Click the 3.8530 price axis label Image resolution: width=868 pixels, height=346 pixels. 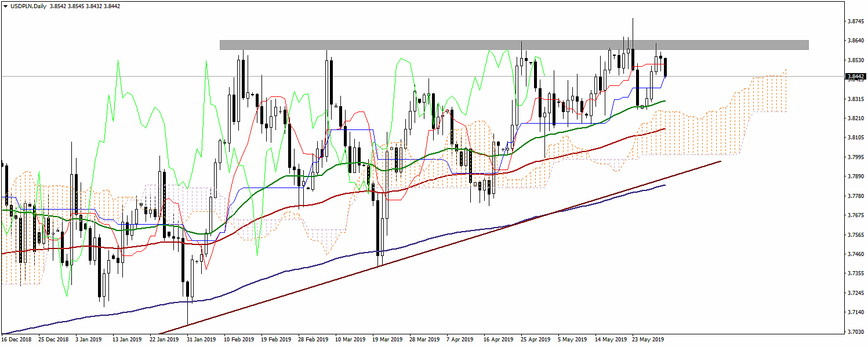[856, 60]
